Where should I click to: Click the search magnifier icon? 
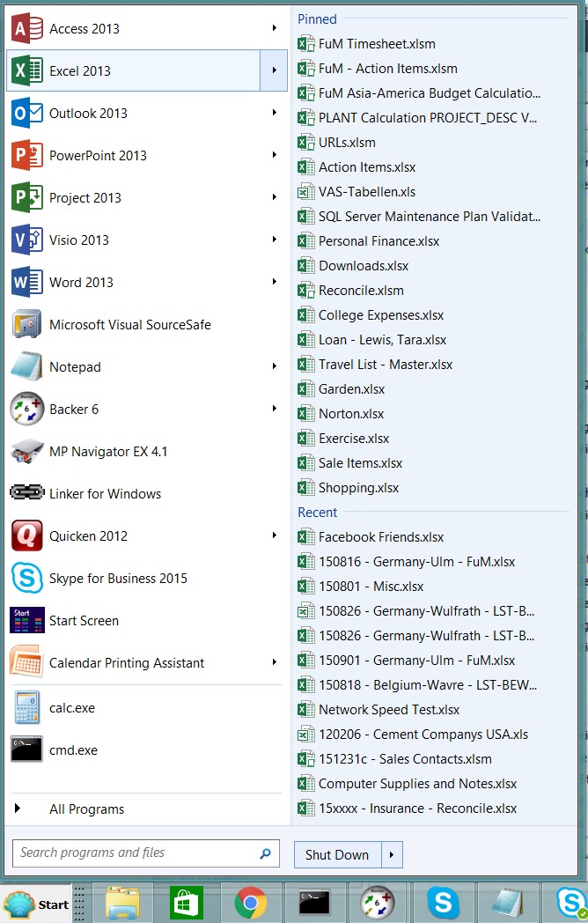[x=266, y=853]
